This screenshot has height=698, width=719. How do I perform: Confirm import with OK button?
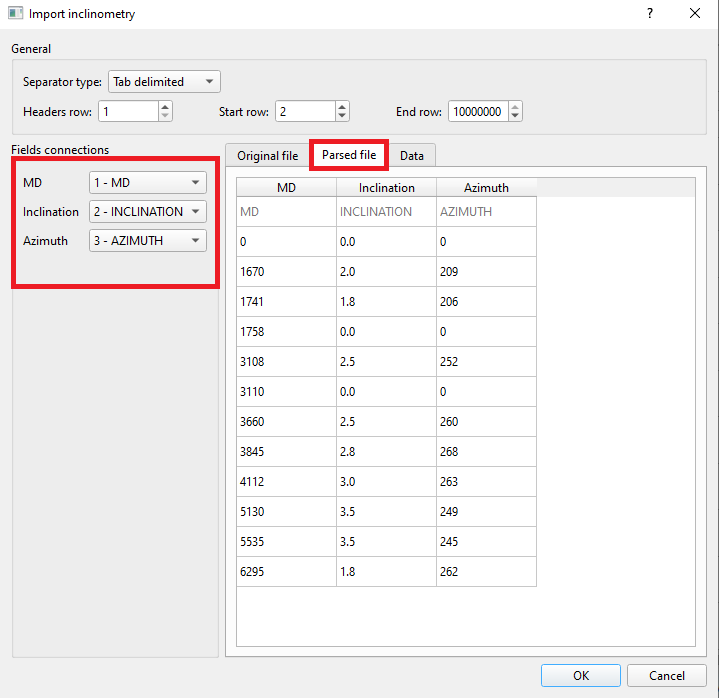pyautogui.click(x=581, y=676)
